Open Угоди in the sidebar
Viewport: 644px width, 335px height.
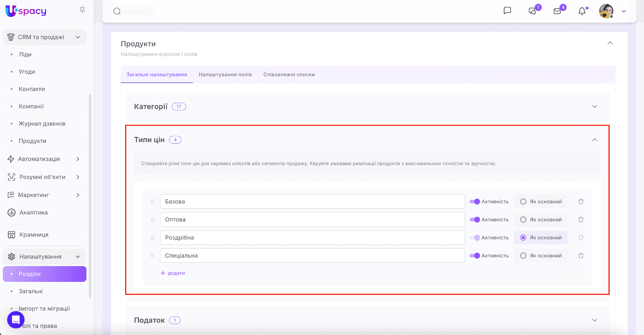(27, 72)
